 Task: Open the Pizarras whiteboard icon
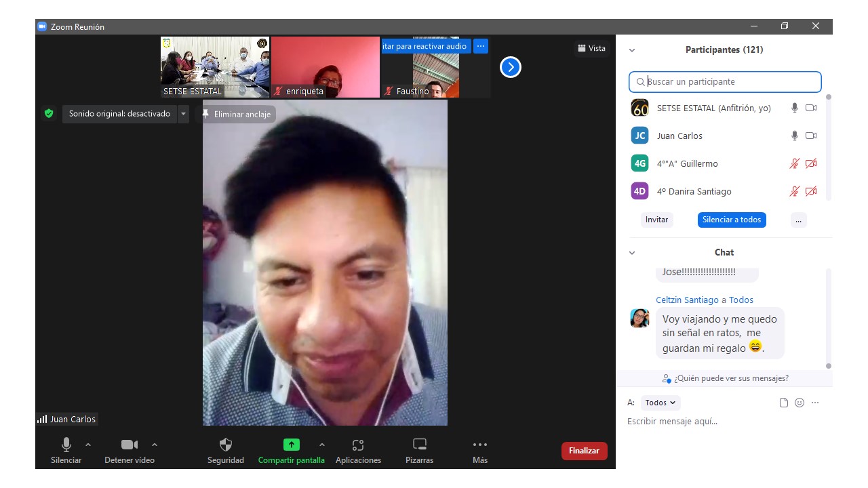pyautogui.click(x=420, y=445)
